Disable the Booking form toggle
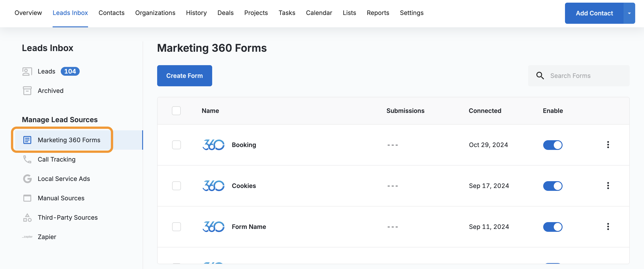 tap(552, 145)
